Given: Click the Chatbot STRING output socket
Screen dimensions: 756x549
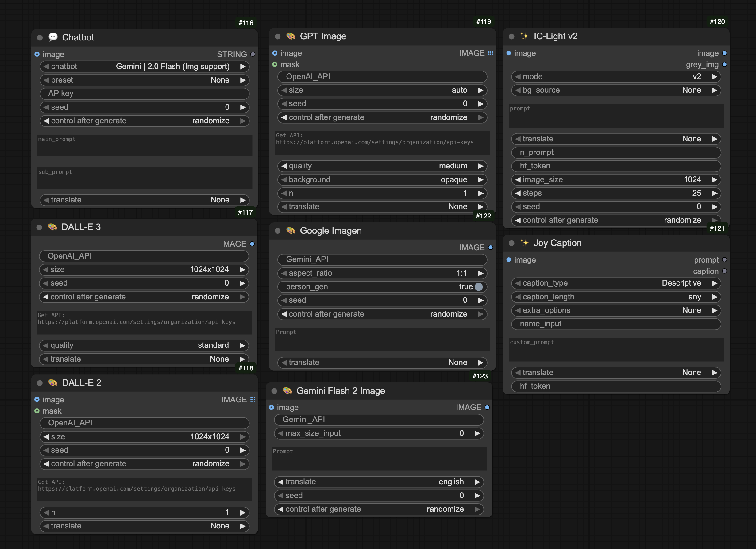Looking at the screenshot, I should point(253,54).
